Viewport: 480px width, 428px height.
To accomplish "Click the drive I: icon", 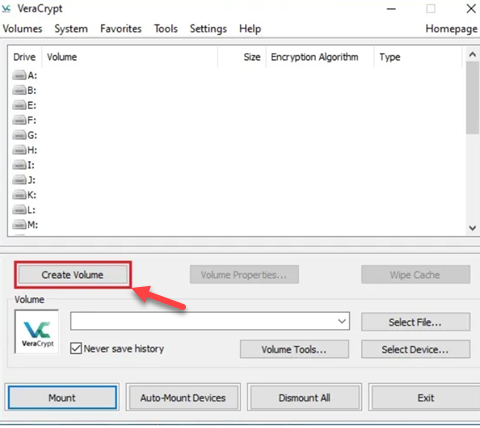I will [19, 165].
